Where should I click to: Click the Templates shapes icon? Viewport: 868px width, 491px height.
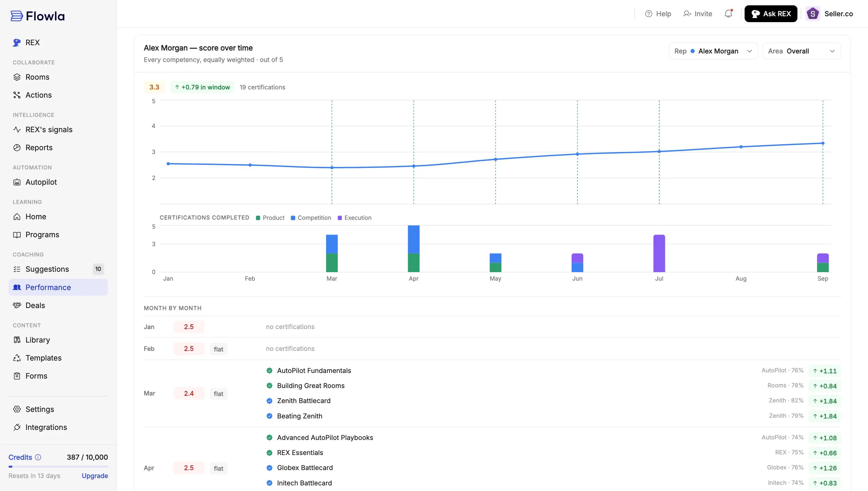point(17,358)
